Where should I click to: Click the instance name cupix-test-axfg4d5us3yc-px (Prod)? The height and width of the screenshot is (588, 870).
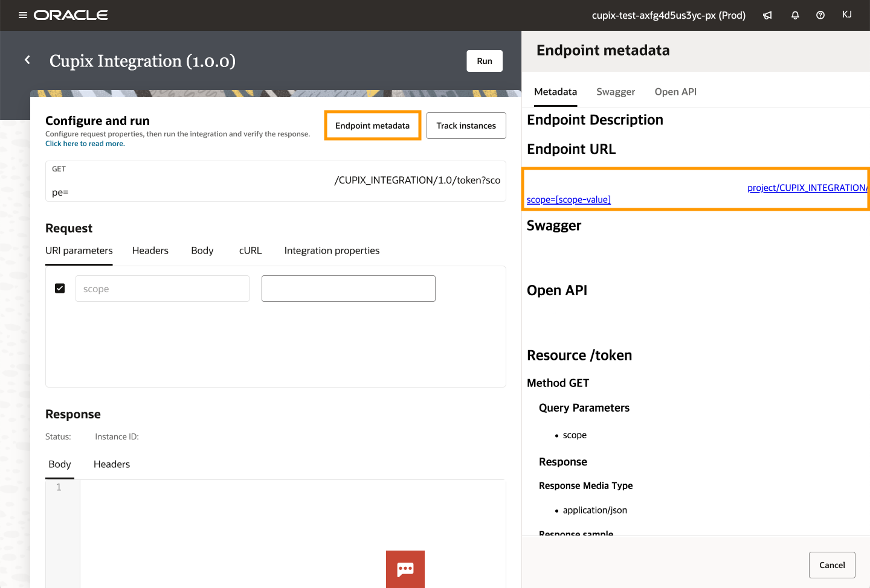[x=669, y=15]
